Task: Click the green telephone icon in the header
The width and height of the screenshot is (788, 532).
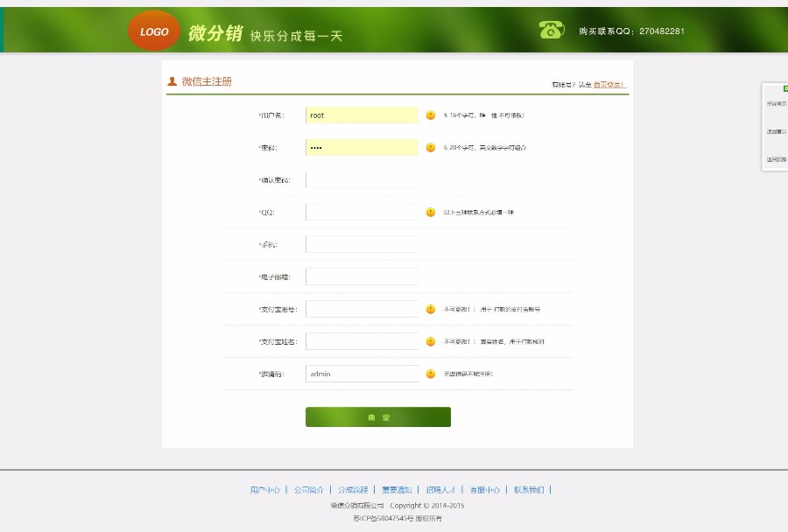Action: [x=551, y=30]
